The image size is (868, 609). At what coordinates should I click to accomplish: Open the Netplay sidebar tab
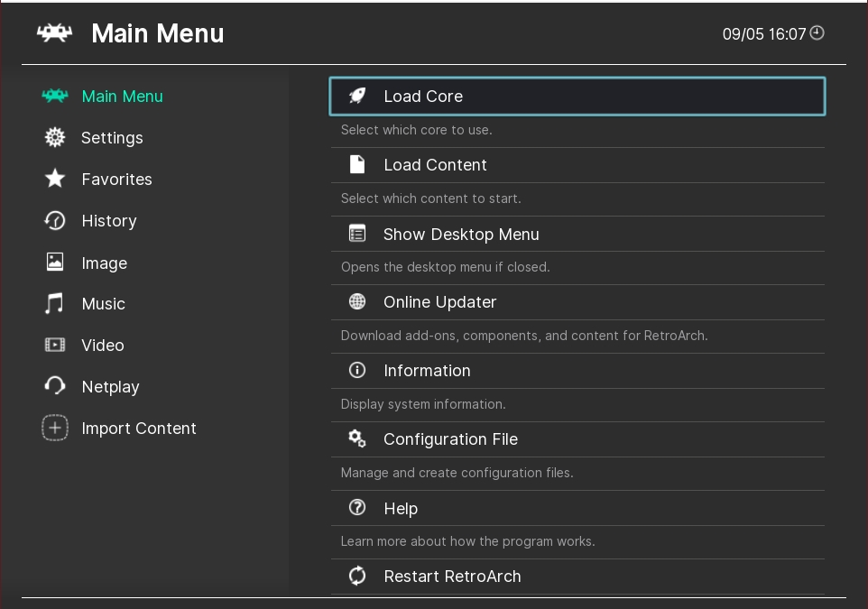pos(110,387)
